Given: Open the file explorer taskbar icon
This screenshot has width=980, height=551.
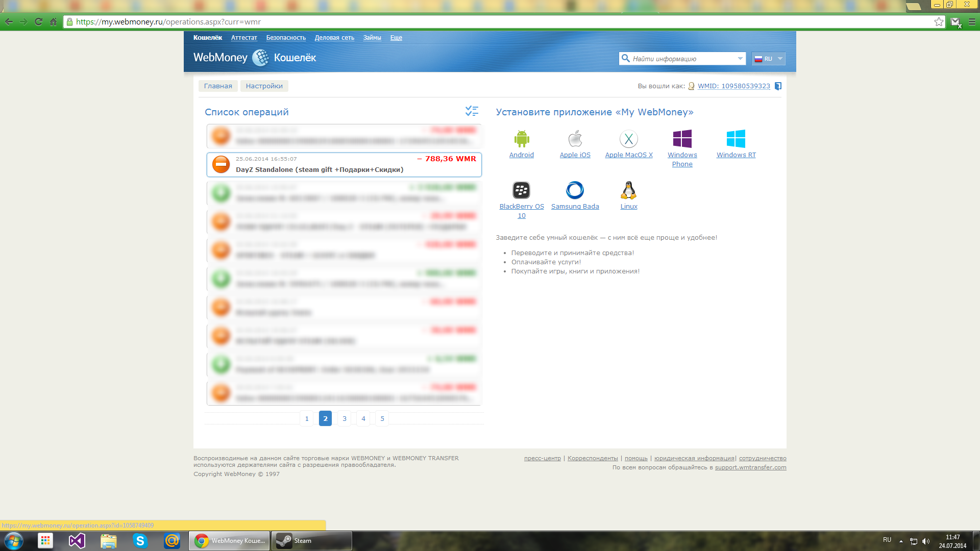Looking at the screenshot, I should pos(108,541).
